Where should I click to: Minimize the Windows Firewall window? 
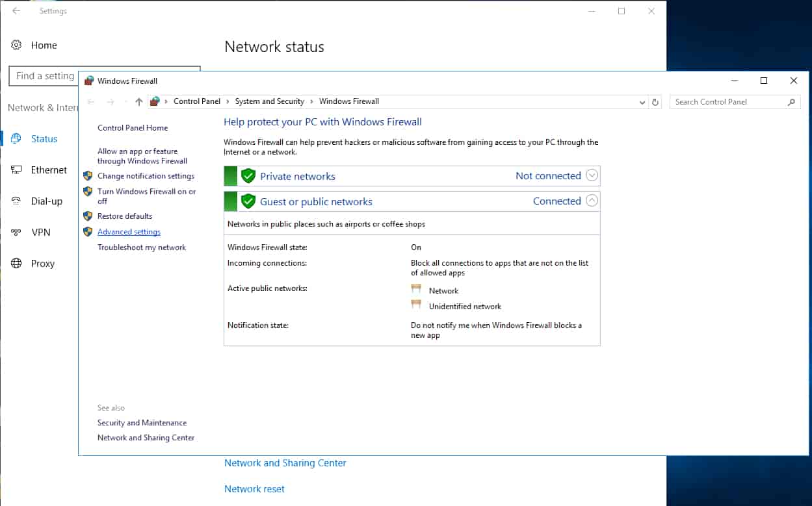pos(734,81)
